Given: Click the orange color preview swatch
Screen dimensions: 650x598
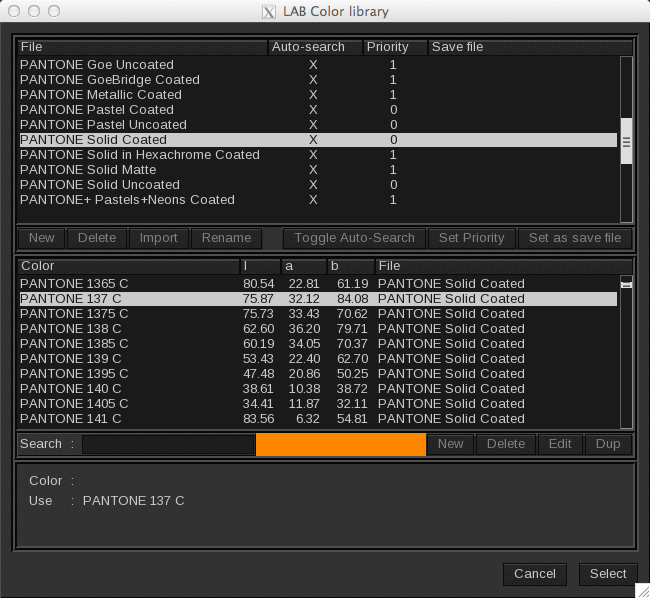Looking at the screenshot, I should 340,444.
